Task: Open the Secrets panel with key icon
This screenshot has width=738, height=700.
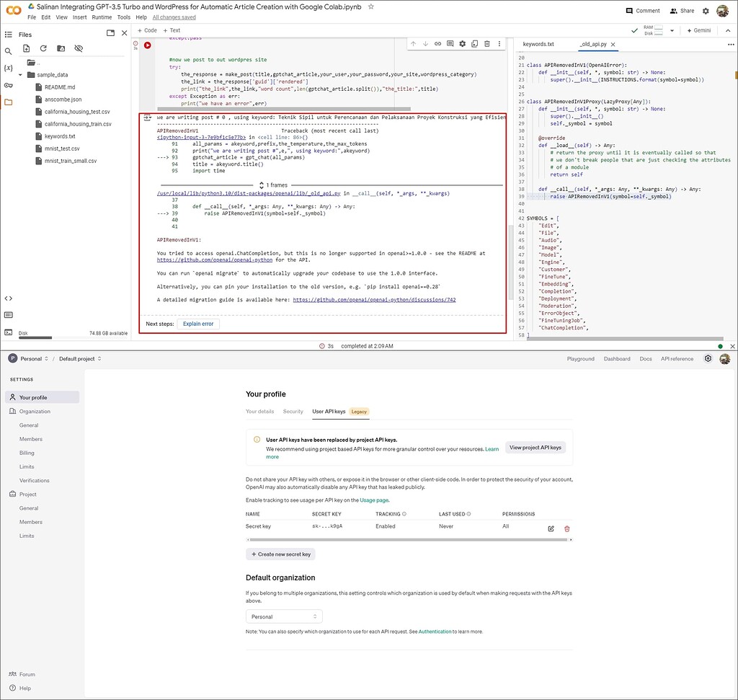Action: tap(9, 84)
